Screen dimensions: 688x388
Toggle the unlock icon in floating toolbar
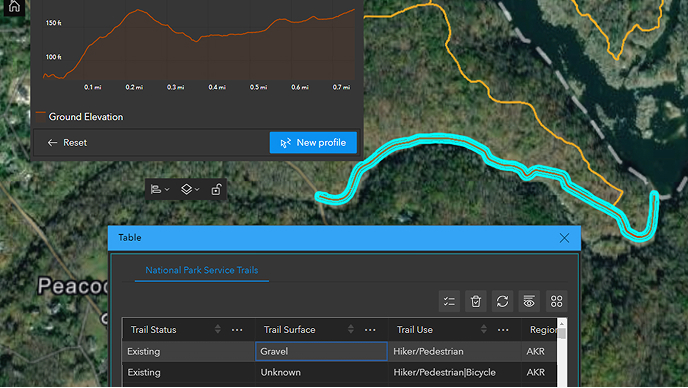tap(216, 190)
